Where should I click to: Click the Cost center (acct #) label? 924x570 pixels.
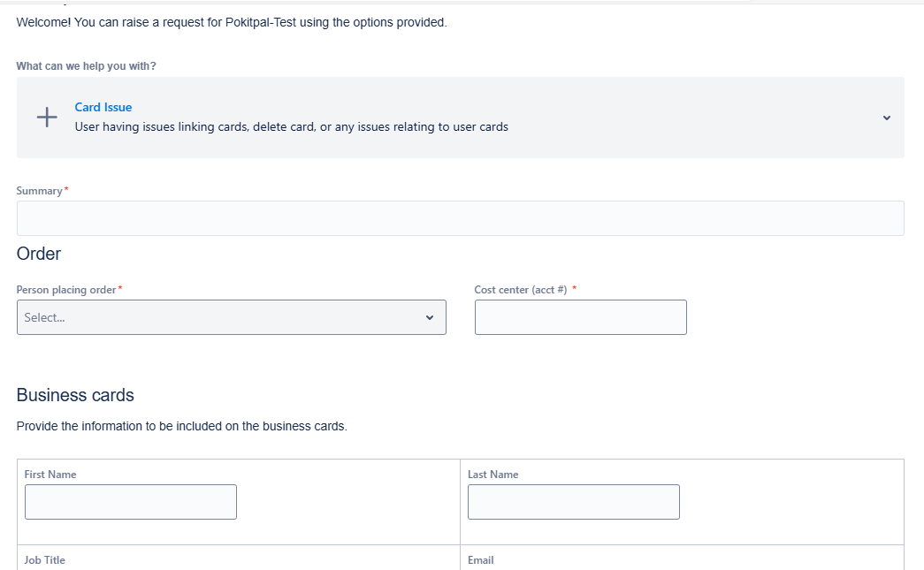(520, 290)
